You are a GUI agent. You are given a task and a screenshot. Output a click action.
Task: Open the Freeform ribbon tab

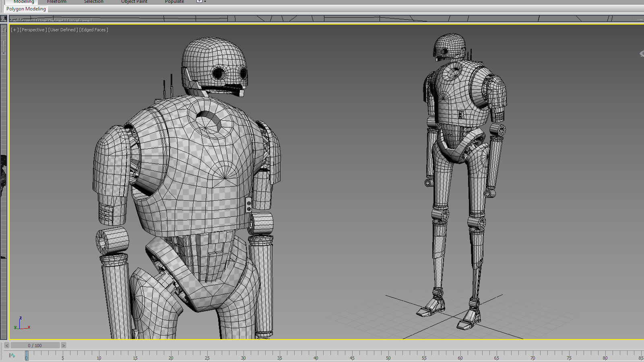pyautogui.click(x=57, y=2)
